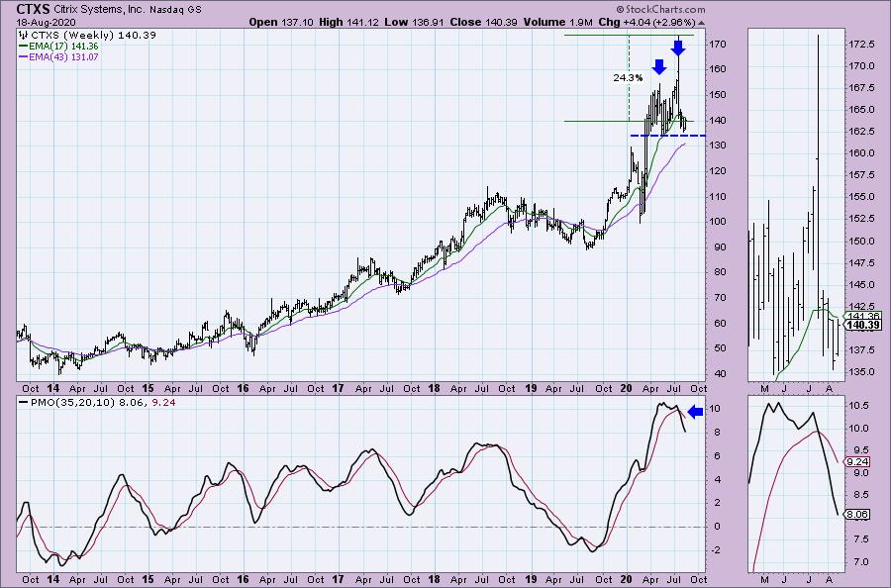This screenshot has width=891, height=588.
Task: Select the PMO(35,20,10) indicator legend label
Action: (x=72, y=402)
